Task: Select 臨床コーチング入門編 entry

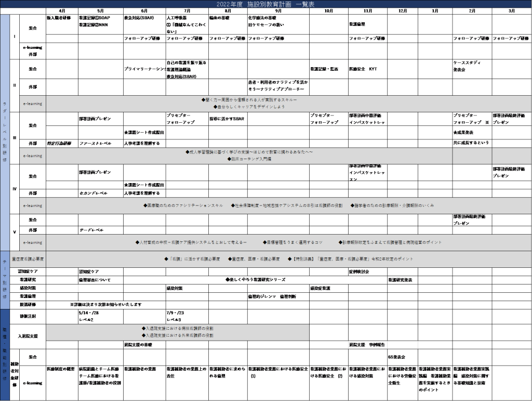Action: (249, 159)
